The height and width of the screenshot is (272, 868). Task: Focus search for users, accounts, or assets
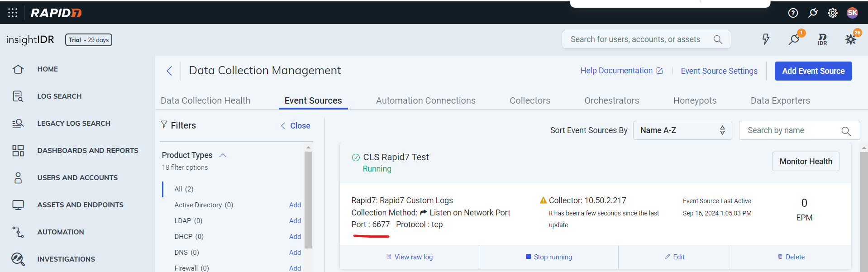(x=646, y=39)
